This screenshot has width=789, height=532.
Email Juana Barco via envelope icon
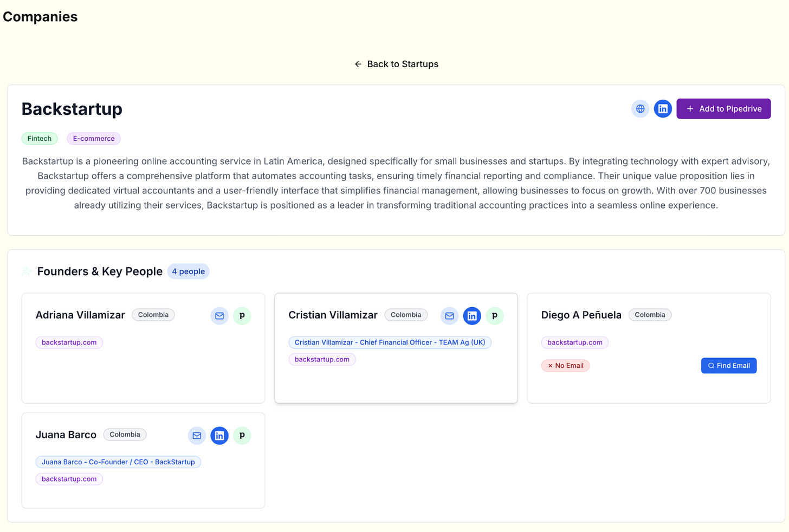(197, 436)
